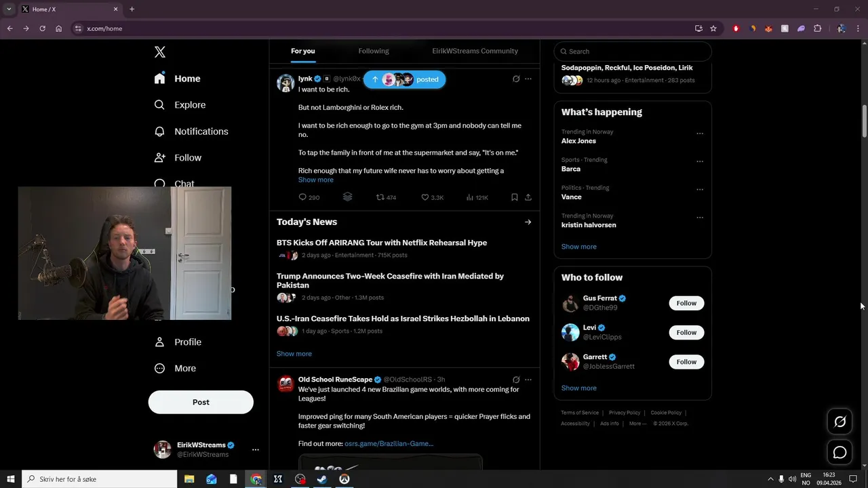Viewport: 868px width, 488px height.
Task: Open options for kristin halvorsen trend
Action: tap(700, 218)
